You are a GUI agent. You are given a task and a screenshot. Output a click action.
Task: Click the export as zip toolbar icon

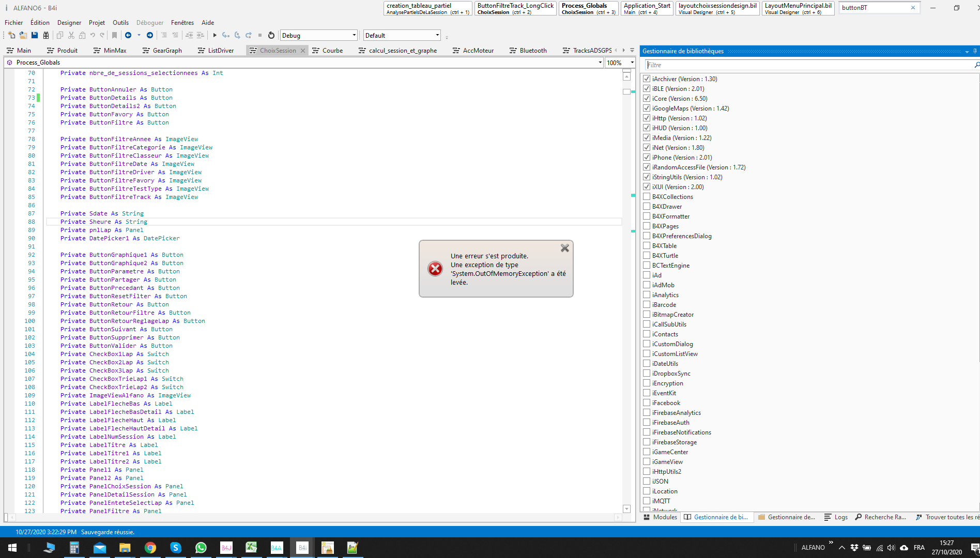(x=46, y=35)
